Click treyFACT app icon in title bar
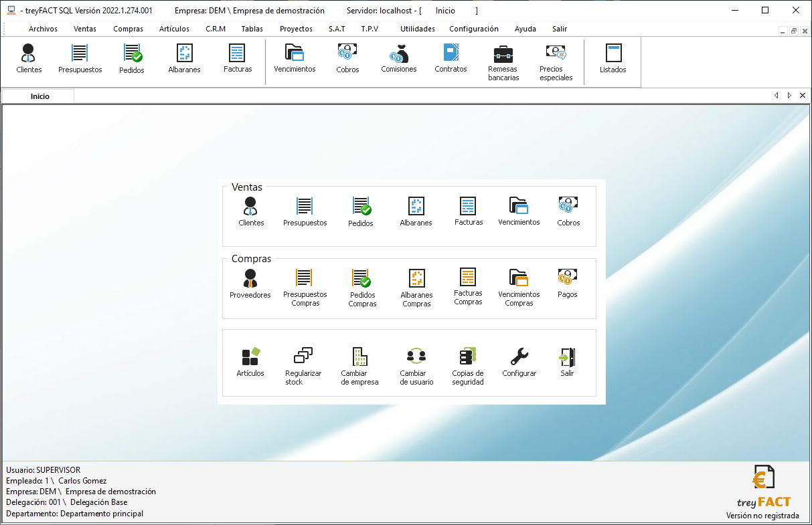This screenshot has height=525, width=812. coord(11,10)
